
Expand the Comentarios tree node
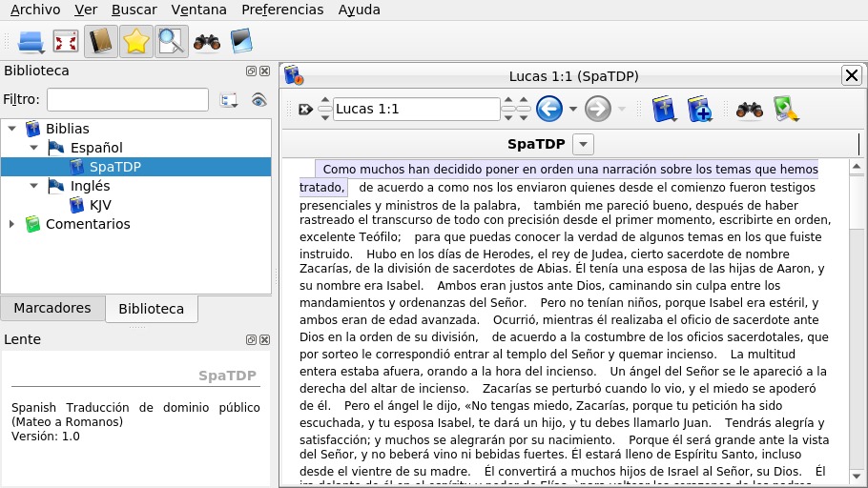coord(11,224)
